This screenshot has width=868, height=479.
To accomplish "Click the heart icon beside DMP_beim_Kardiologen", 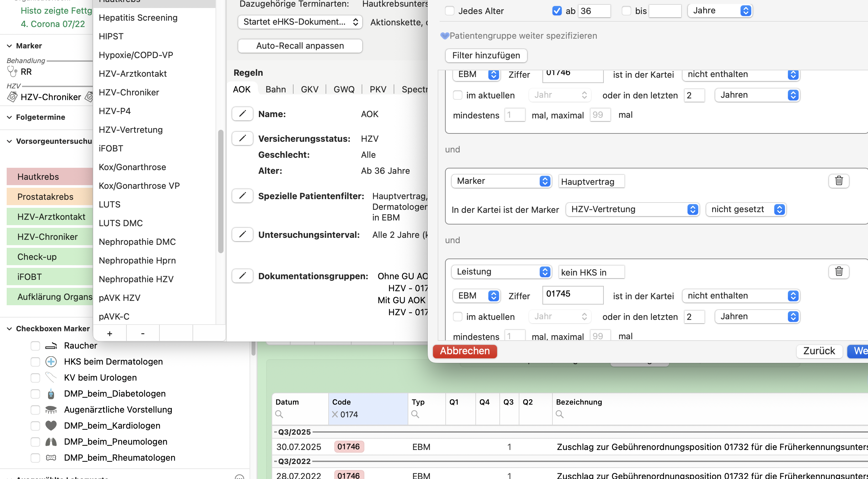I will 51,426.
